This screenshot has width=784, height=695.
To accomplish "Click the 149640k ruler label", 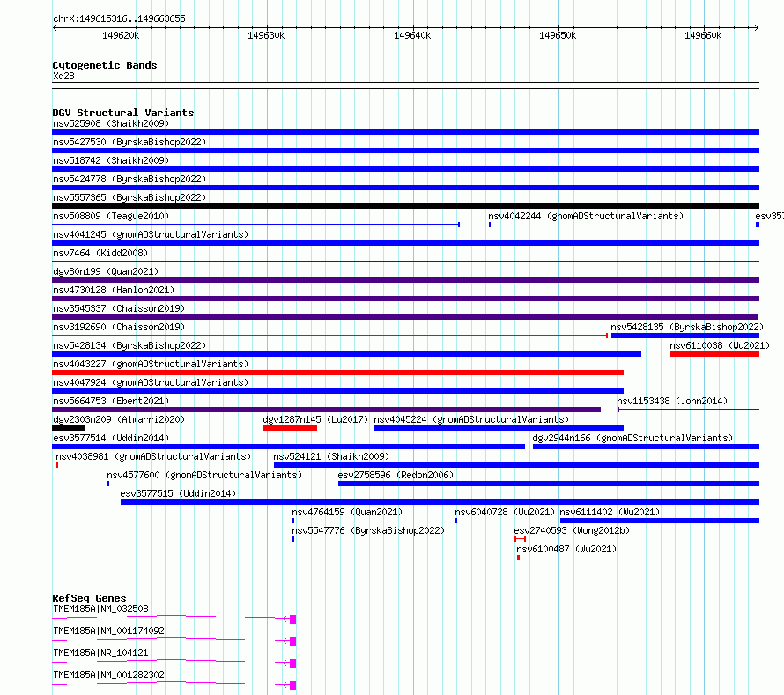I will click(x=412, y=35).
